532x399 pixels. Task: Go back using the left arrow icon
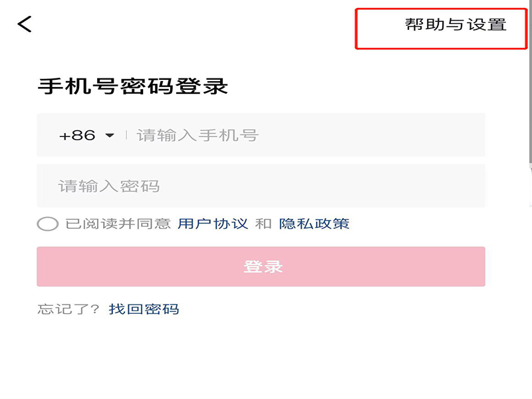[25, 24]
